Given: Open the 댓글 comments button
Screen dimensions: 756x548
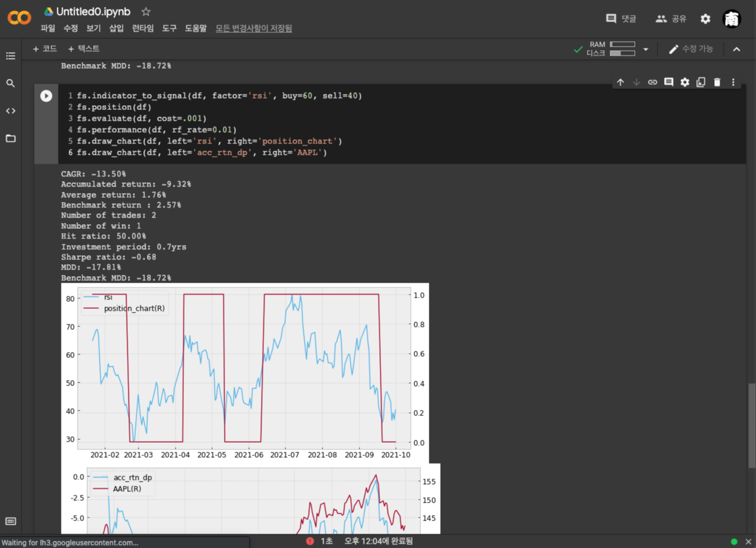Looking at the screenshot, I should pos(621,19).
